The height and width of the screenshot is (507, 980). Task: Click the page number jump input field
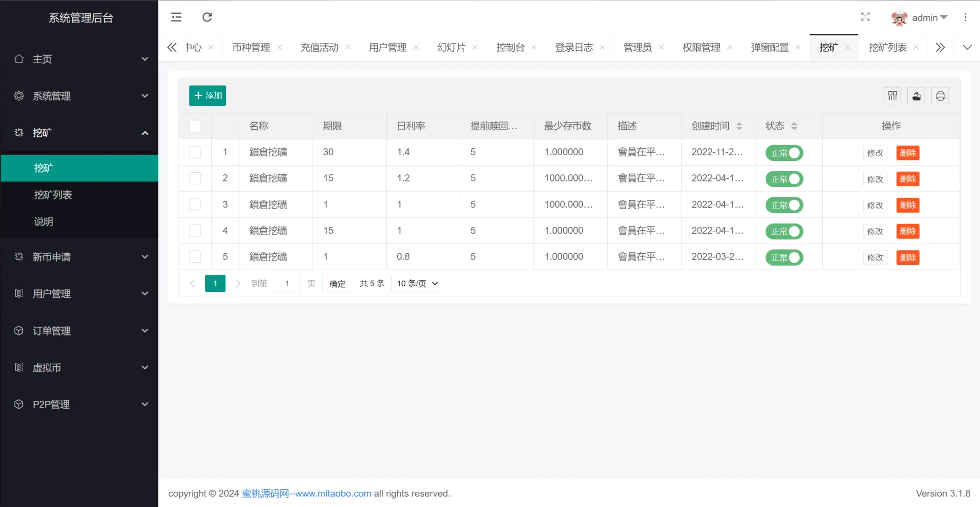[x=287, y=283]
